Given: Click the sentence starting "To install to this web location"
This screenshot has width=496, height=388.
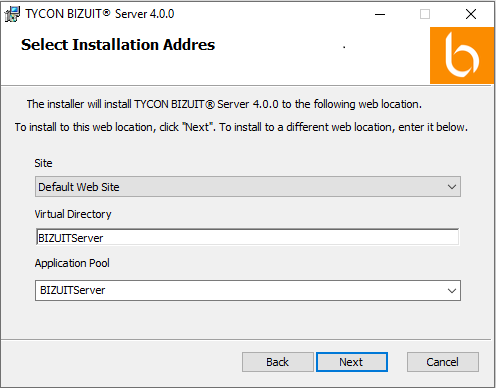Looking at the screenshot, I should (241, 127).
